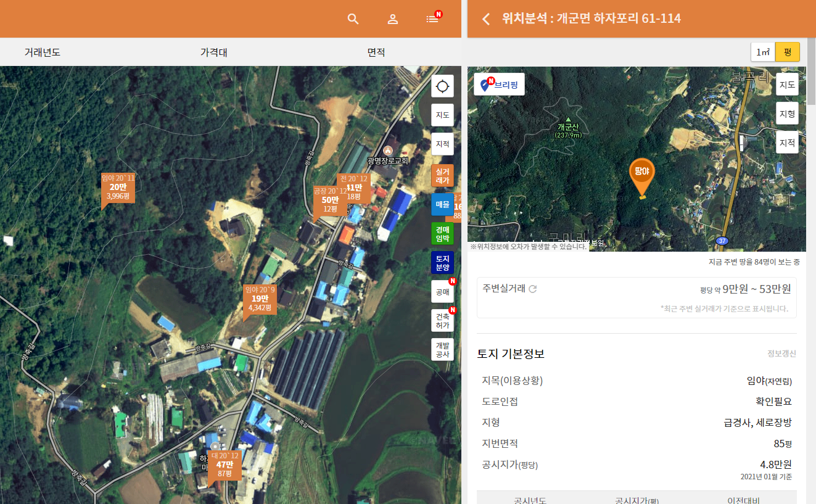
Task: Click the 85평 지번면적 value
Action: pos(783,444)
